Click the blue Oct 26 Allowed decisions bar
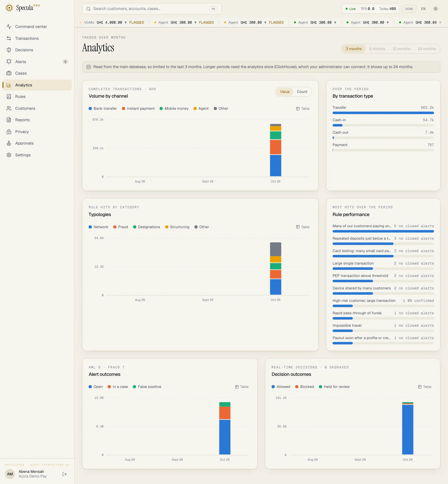 point(407,429)
